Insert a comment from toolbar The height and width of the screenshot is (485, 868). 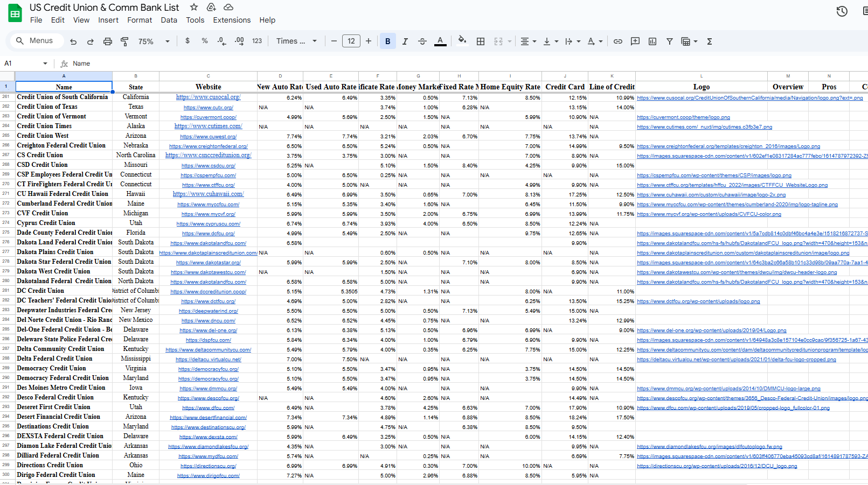tap(635, 41)
